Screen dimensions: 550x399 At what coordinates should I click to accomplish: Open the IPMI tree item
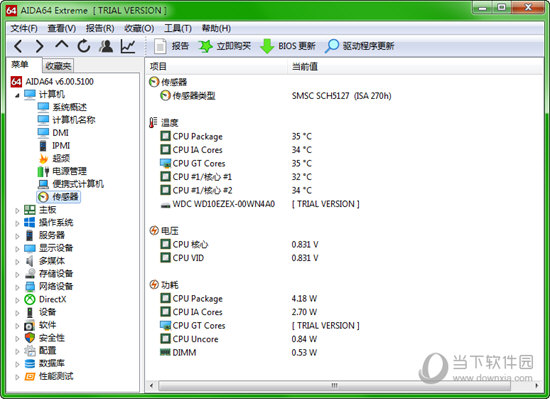point(54,145)
